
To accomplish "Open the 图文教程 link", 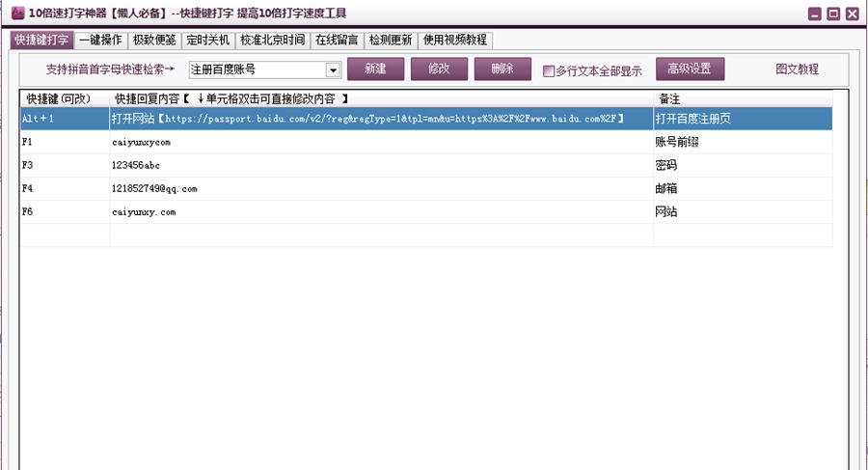I will click(x=797, y=69).
